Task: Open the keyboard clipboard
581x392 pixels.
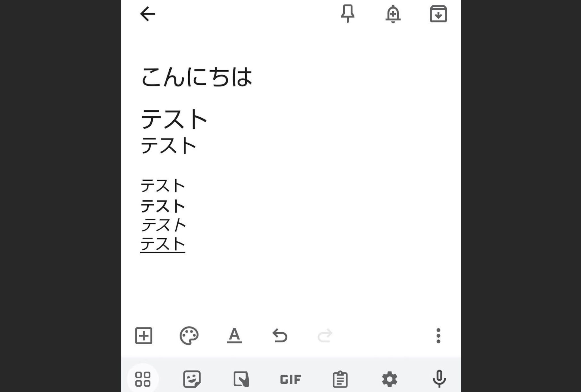Action: tap(340, 379)
